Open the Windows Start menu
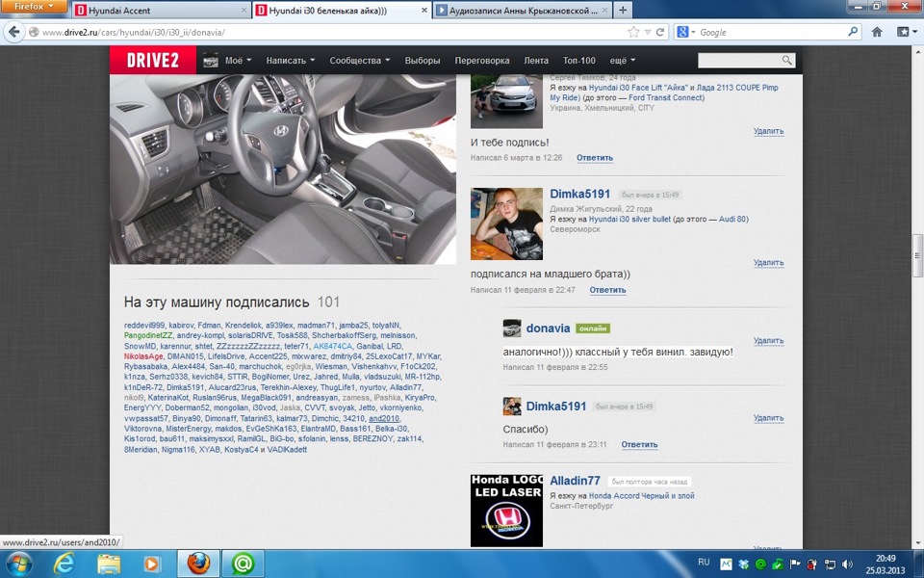 19,564
